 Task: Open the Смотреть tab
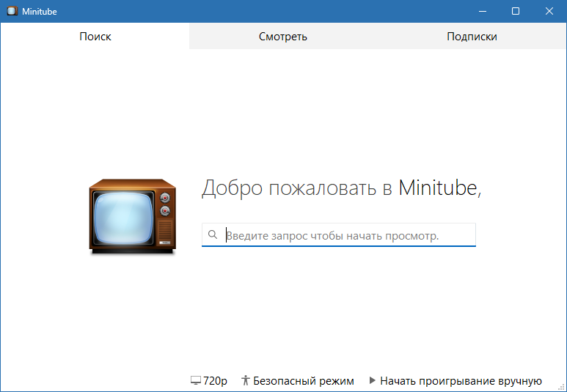pyautogui.click(x=283, y=36)
